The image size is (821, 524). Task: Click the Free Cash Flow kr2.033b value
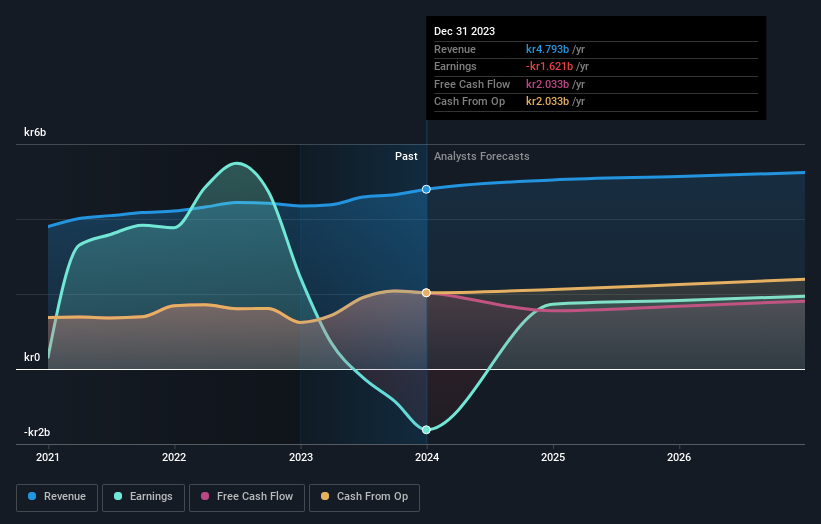pyautogui.click(x=547, y=84)
